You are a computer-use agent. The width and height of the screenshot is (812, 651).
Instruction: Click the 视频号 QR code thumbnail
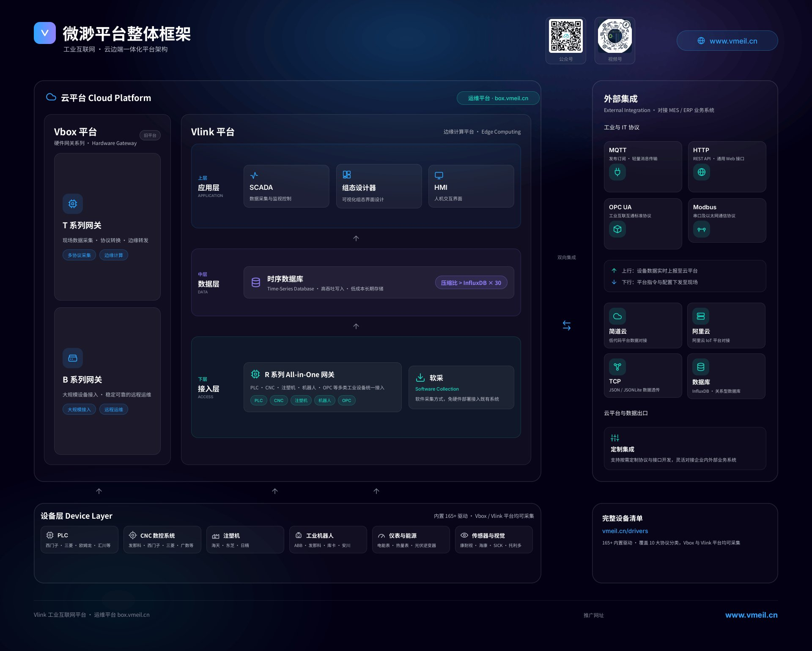click(x=615, y=36)
